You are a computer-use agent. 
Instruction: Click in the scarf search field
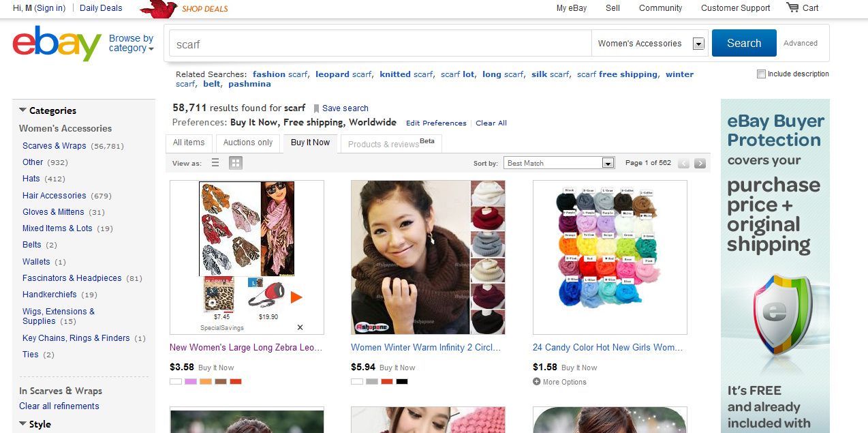pyautogui.click(x=380, y=44)
